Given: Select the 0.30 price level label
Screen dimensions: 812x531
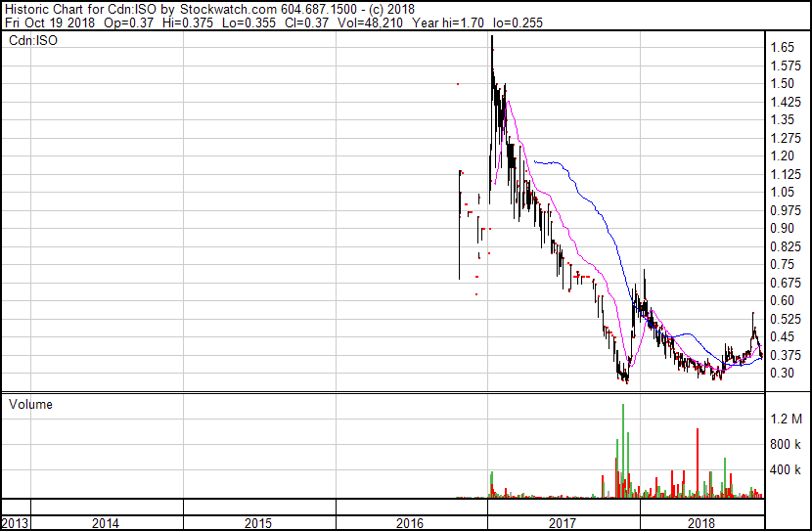Looking at the screenshot, I should click(781, 373).
